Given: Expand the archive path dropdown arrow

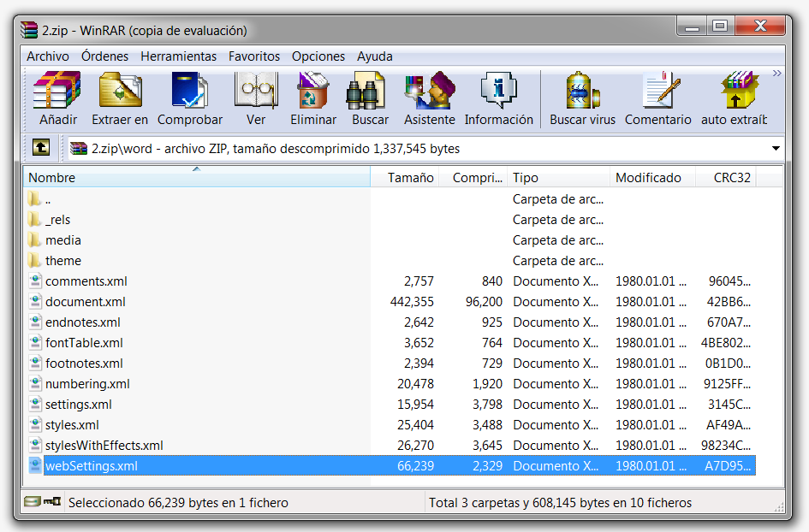Looking at the screenshot, I should (776, 149).
